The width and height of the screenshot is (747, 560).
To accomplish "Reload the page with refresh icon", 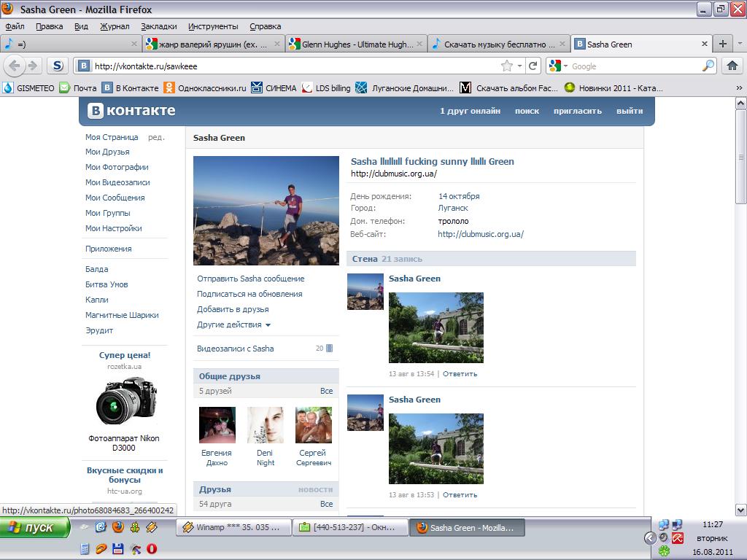I will click(x=533, y=66).
